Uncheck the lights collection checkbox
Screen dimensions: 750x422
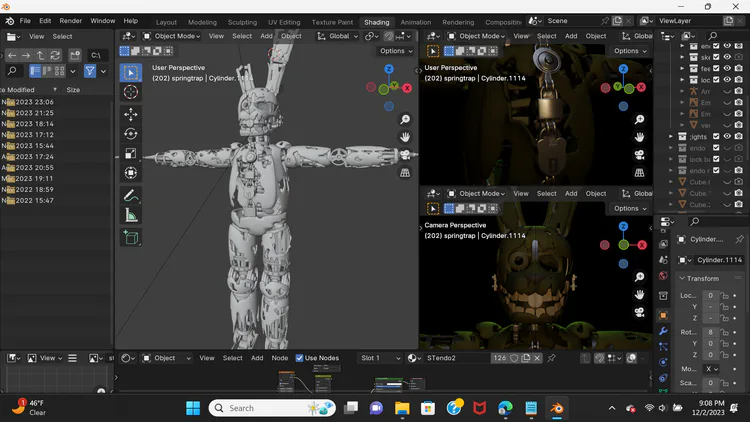click(716, 136)
